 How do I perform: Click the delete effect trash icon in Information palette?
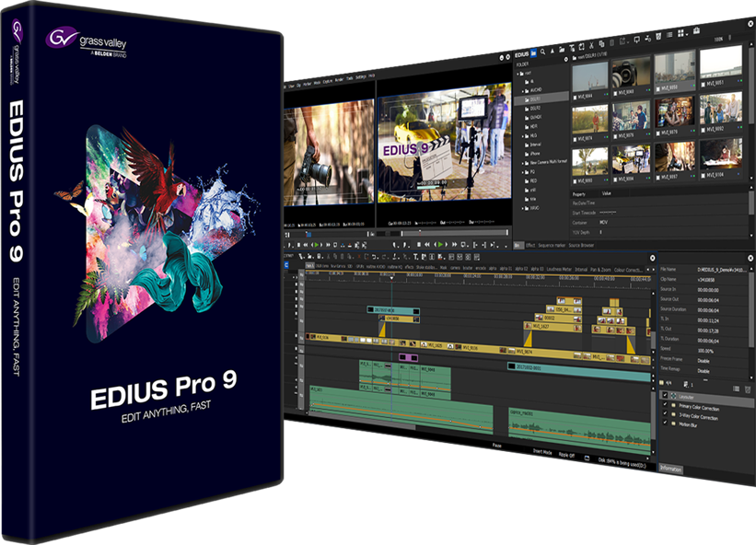click(x=748, y=389)
